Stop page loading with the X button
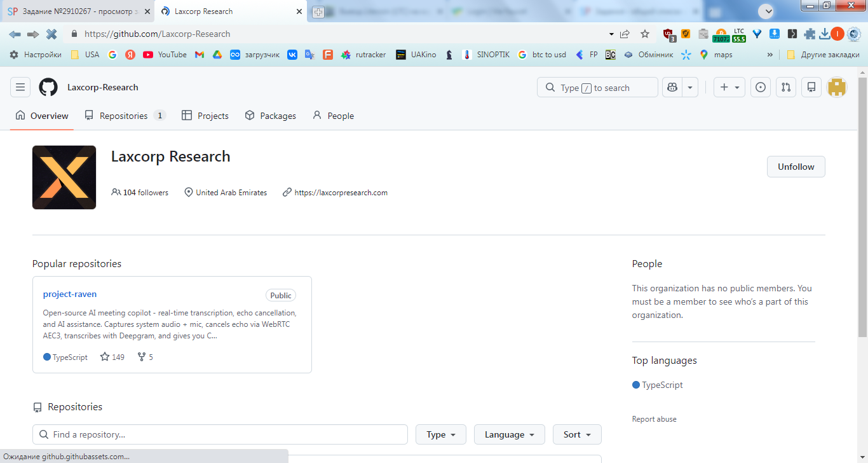Viewport: 868px width, 463px height. (x=51, y=34)
